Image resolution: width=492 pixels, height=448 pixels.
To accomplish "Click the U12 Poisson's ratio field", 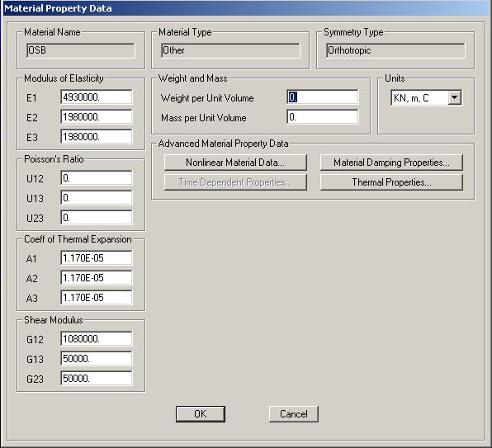I will coord(97,178).
